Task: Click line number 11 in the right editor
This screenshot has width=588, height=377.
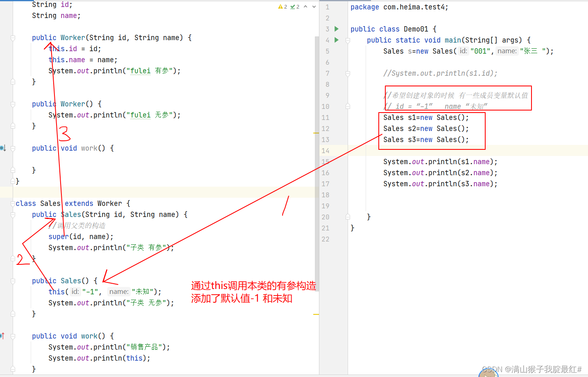Action: point(326,117)
